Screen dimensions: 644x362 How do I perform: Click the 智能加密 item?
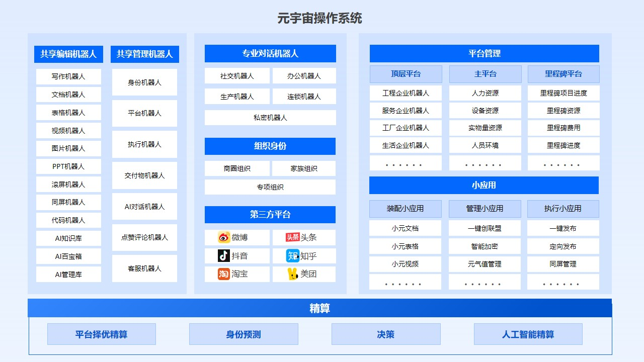click(x=485, y=246)
